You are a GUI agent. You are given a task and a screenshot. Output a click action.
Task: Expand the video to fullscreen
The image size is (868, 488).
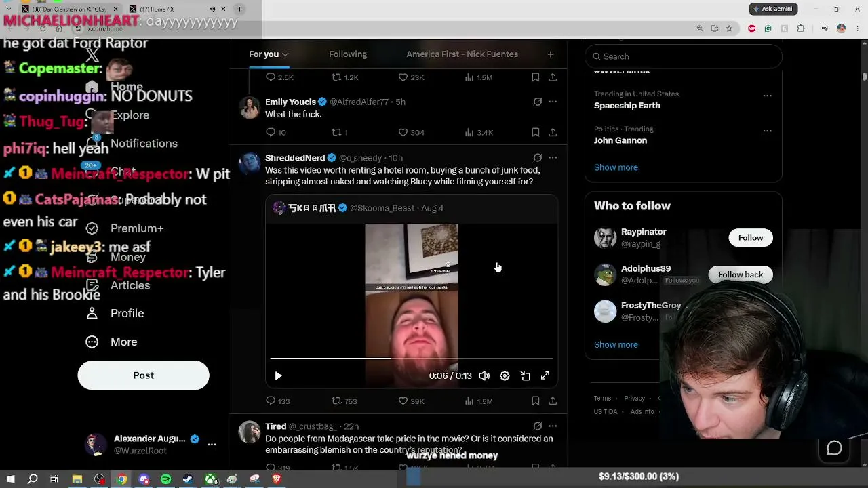coord(545,375)
